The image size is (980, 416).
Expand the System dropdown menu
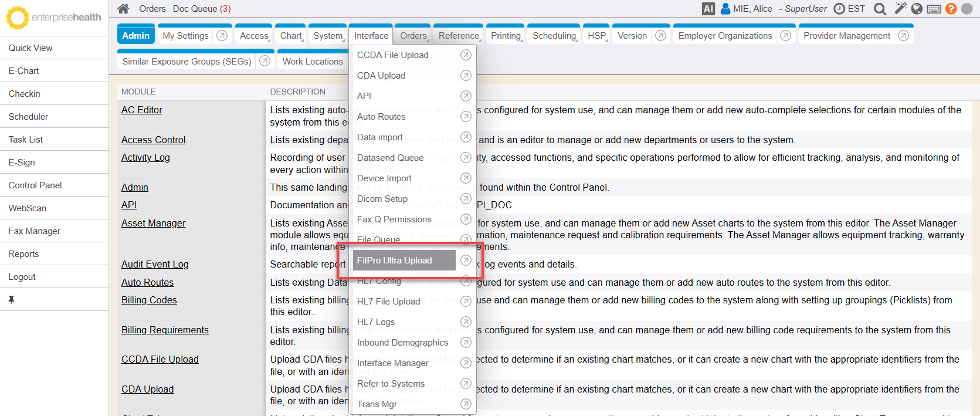point(328,36)
